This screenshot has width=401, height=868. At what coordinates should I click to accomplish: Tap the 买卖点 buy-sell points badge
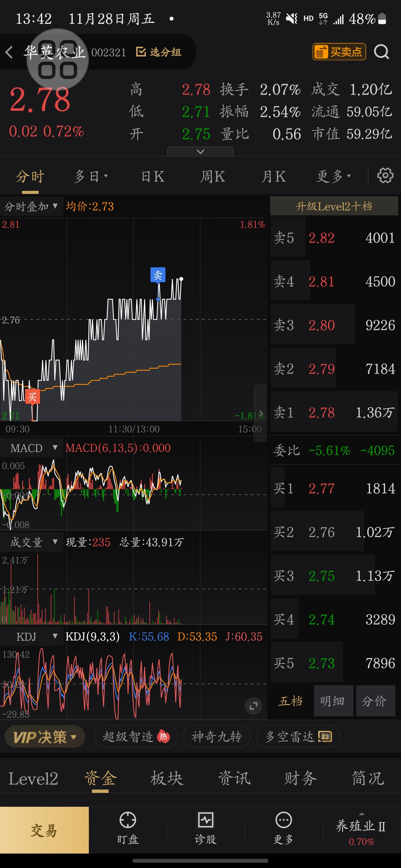coord(339,52)
